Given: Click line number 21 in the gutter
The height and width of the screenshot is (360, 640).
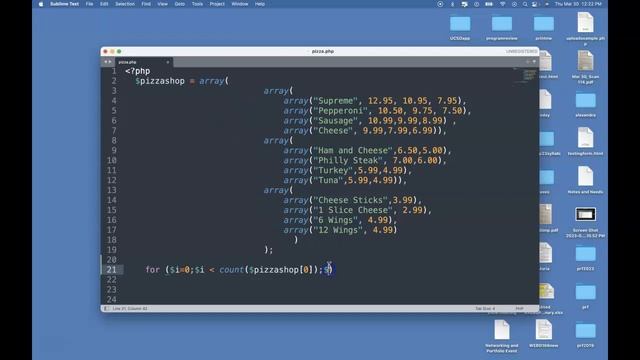Looking at the screenshot, I should point(111,270).
